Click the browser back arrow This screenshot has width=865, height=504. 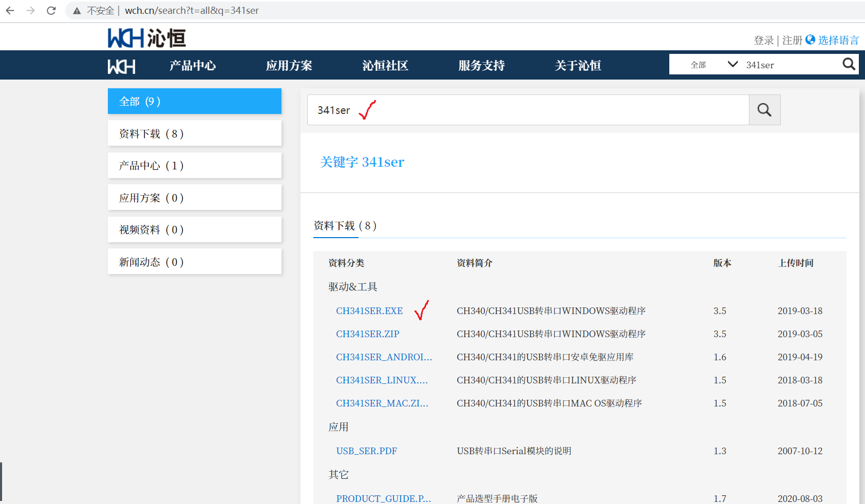[10, 10]
